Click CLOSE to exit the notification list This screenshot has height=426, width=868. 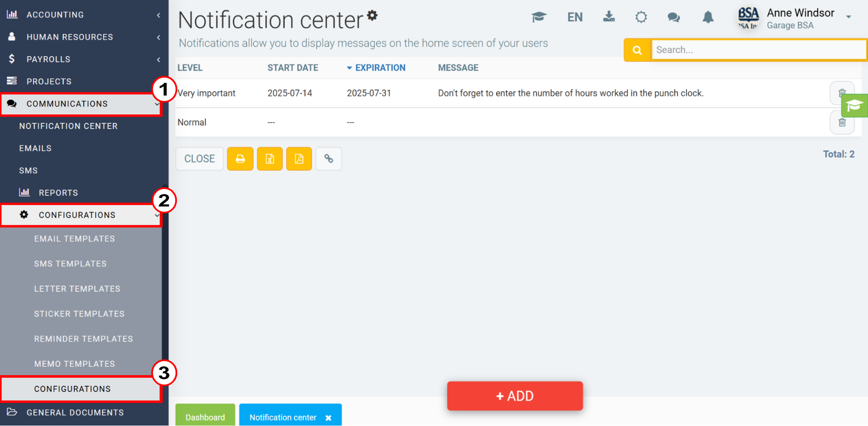pos(199,158)
